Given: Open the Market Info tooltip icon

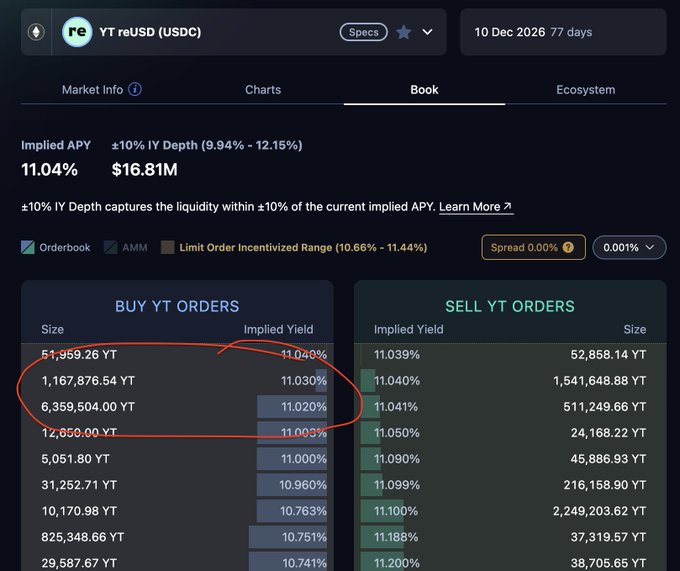Looking at the screenshot, I should click(135, 89).
